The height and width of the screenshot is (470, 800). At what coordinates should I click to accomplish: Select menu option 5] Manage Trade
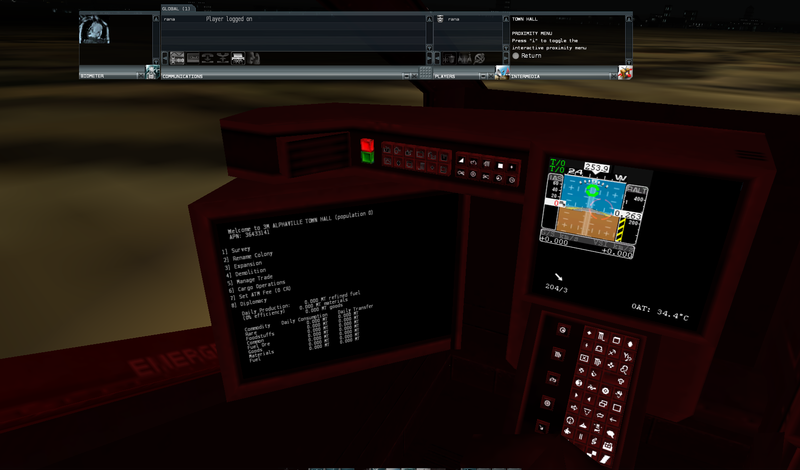click(251, 281)
